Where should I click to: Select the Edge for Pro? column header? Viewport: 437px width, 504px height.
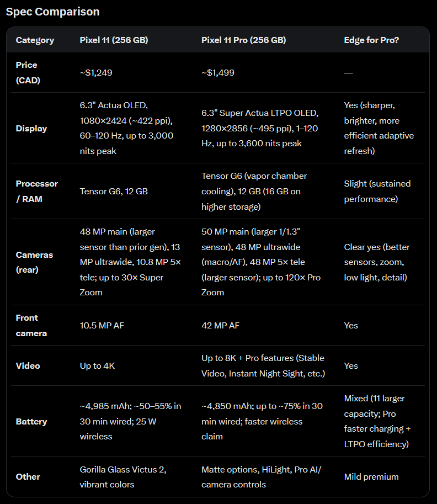(371, 40)
